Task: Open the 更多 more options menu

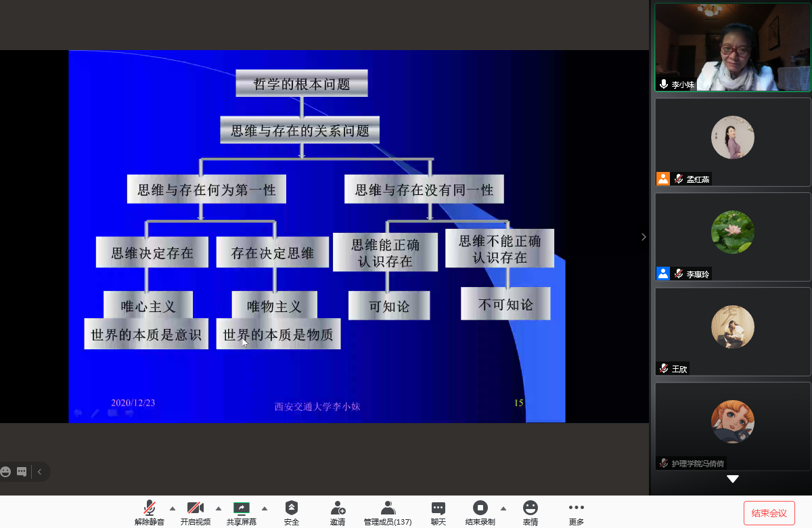Action: [577, 508]
